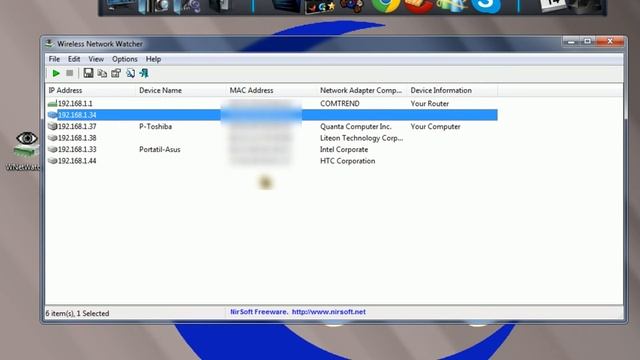Click the Exit toolbar icon

click(144, 73)
